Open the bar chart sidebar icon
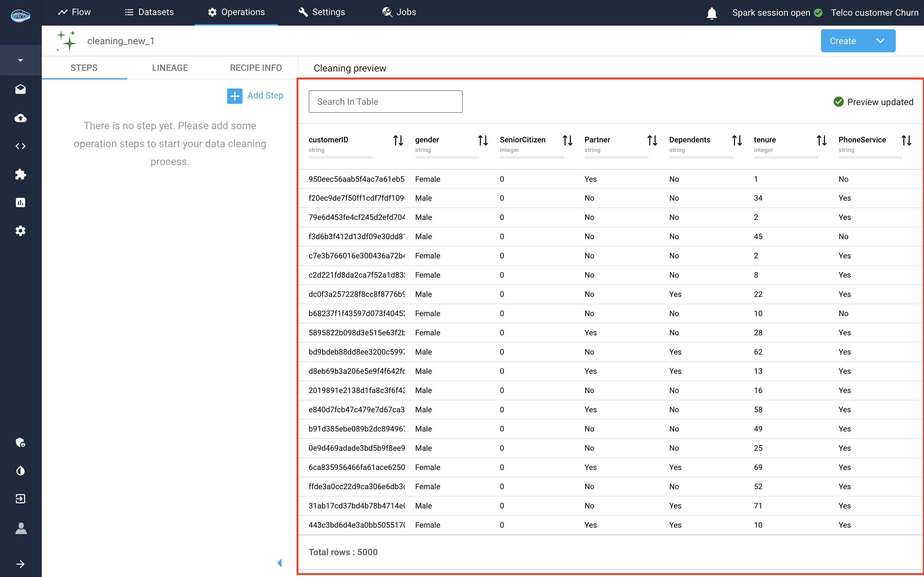924x577 pixels. [x=21, y=203]
